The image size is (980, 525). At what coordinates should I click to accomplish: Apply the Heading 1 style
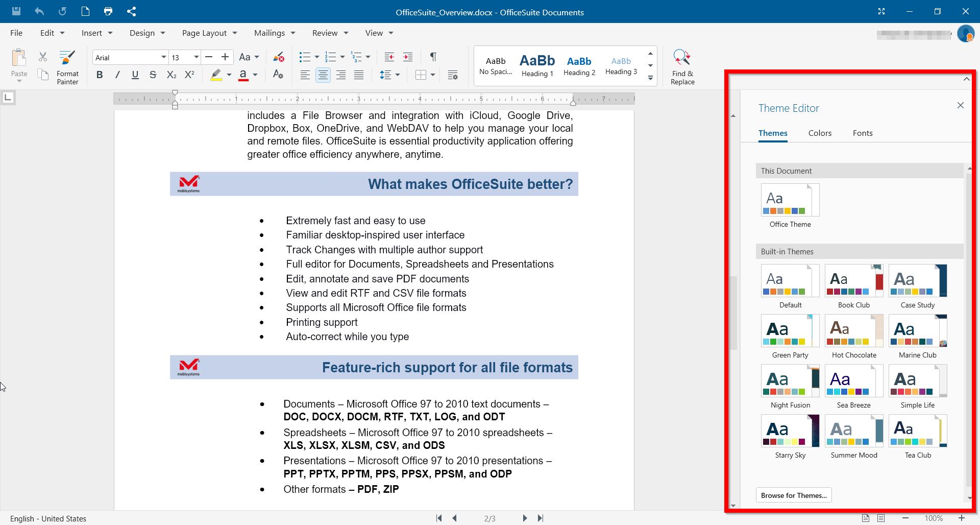coord(537,65)
